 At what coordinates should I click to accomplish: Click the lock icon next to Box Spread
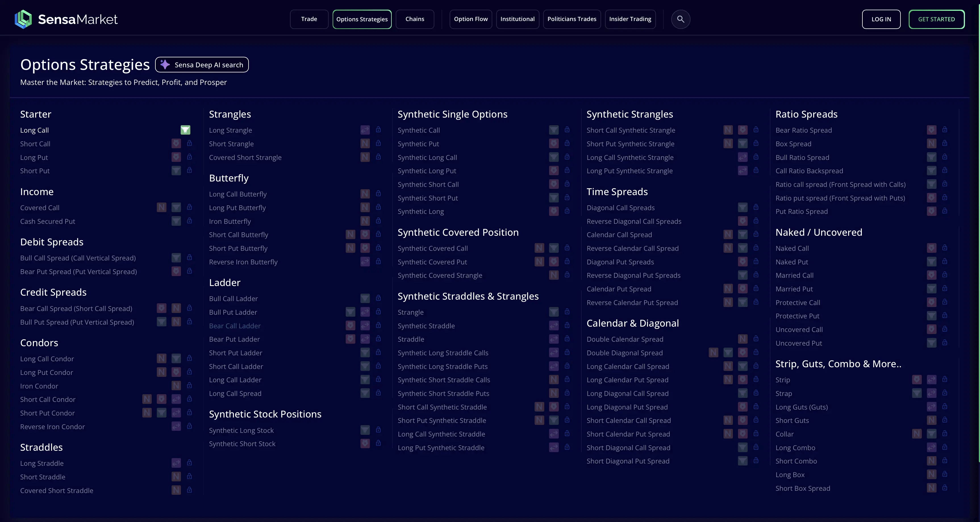pos(944,143)
